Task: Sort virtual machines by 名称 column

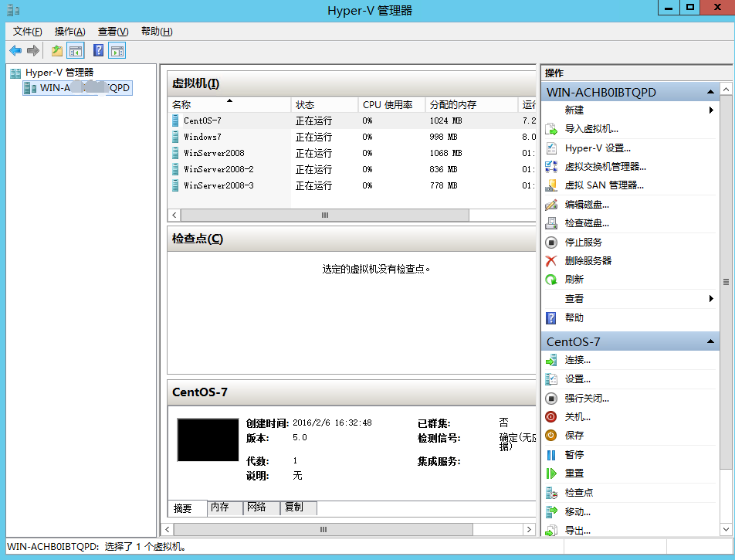Action: click(x=229, y=104)
